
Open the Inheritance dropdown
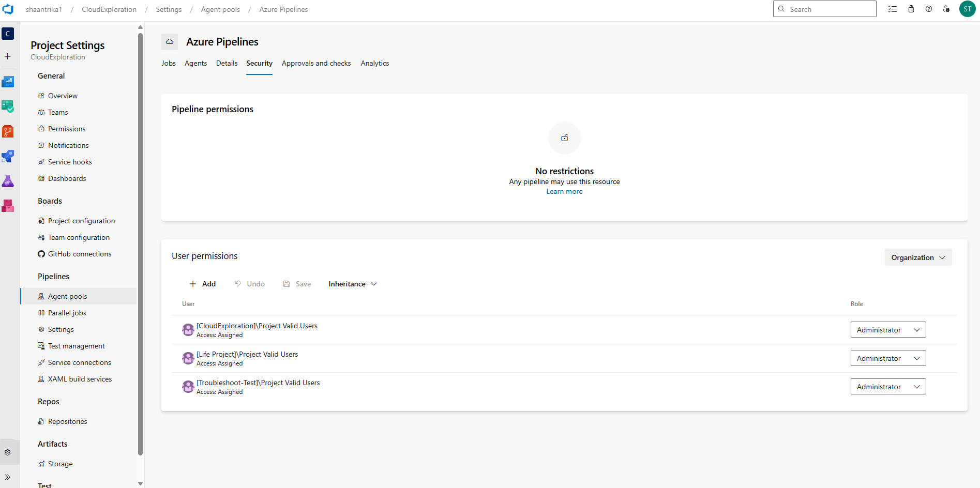click(353, 284)
